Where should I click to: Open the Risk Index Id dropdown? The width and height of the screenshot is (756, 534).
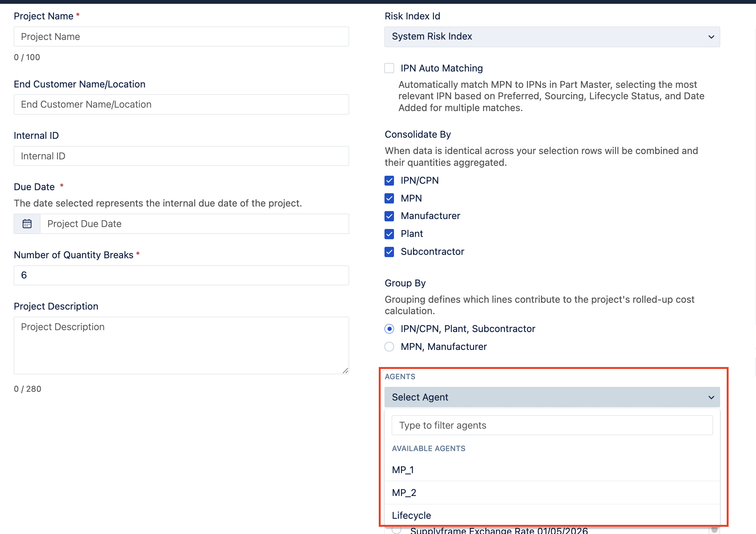552,37
